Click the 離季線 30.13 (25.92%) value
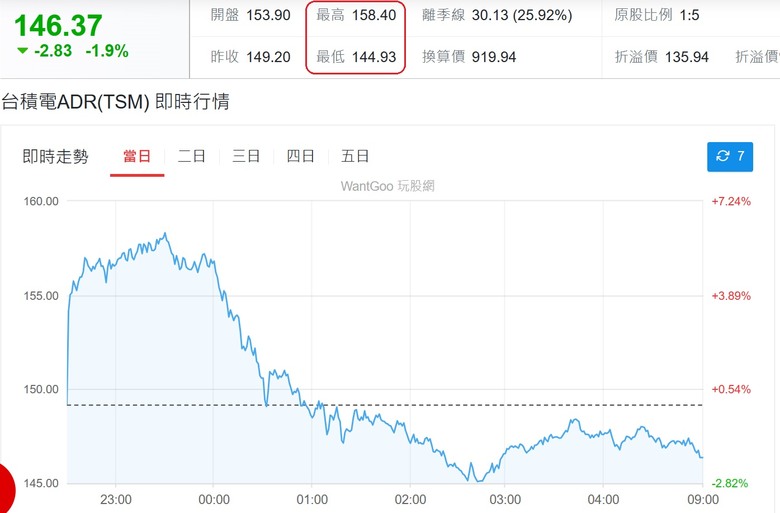780x513 pixels. (497, 15)
